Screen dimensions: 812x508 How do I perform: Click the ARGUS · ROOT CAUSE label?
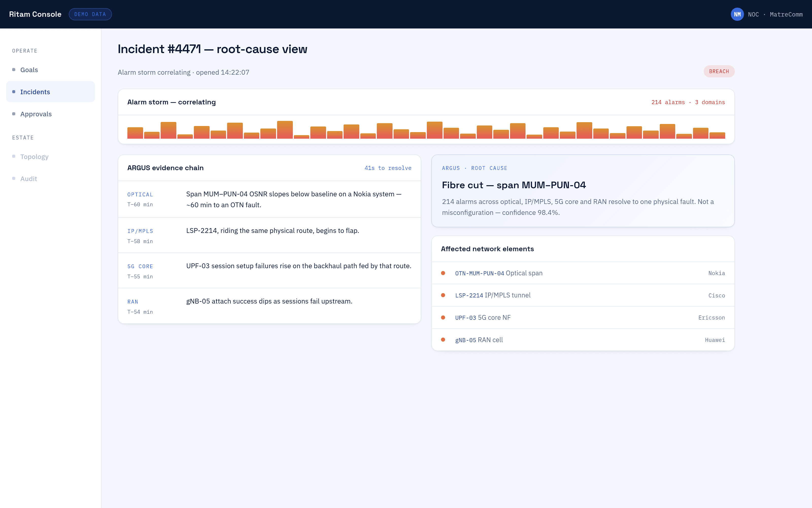[475, 168]
